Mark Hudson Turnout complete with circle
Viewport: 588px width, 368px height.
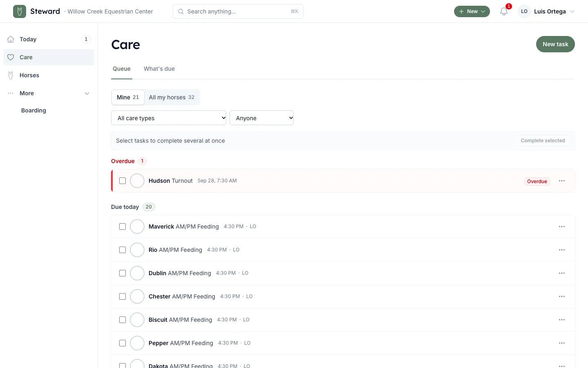coord(137,181)
